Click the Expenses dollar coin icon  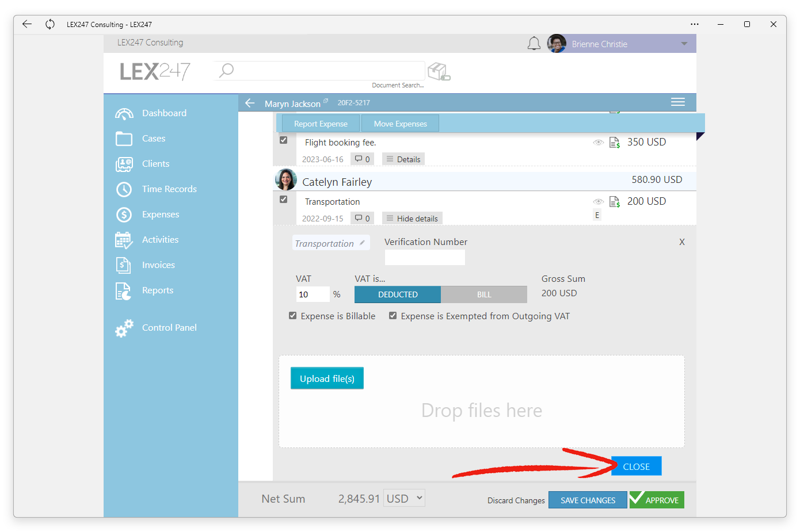[x=124, y=215]
